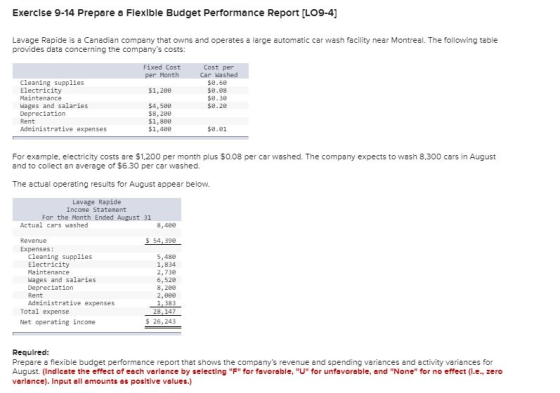This screenshot has width=560, height=393.
Task: Click 'For the Month Ended August 31' header
Action: pyautogui.click(x=96, y=218)
